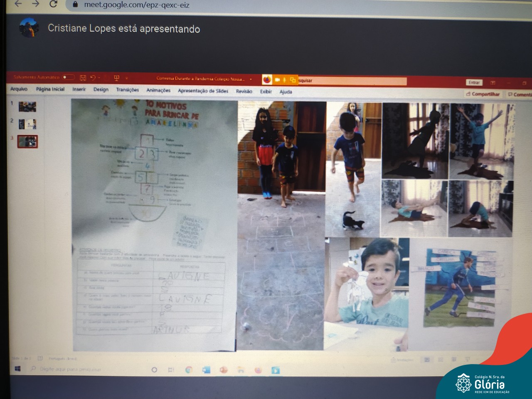Open the Inserir tab
This screenshot has width=532, height=399.
coord(79,89)
